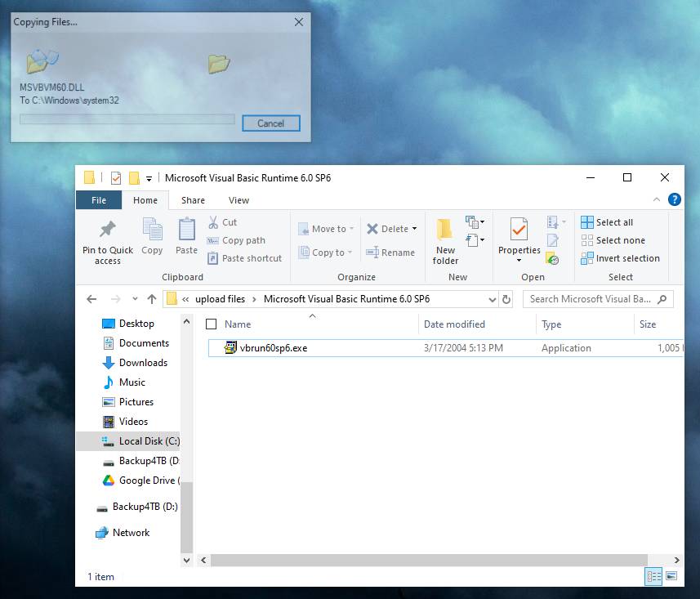Image resolution: width=700 pixels, height=599 pixels.
Task: Select the vbrun60sp6.exe application file
Action: point(274,348)
